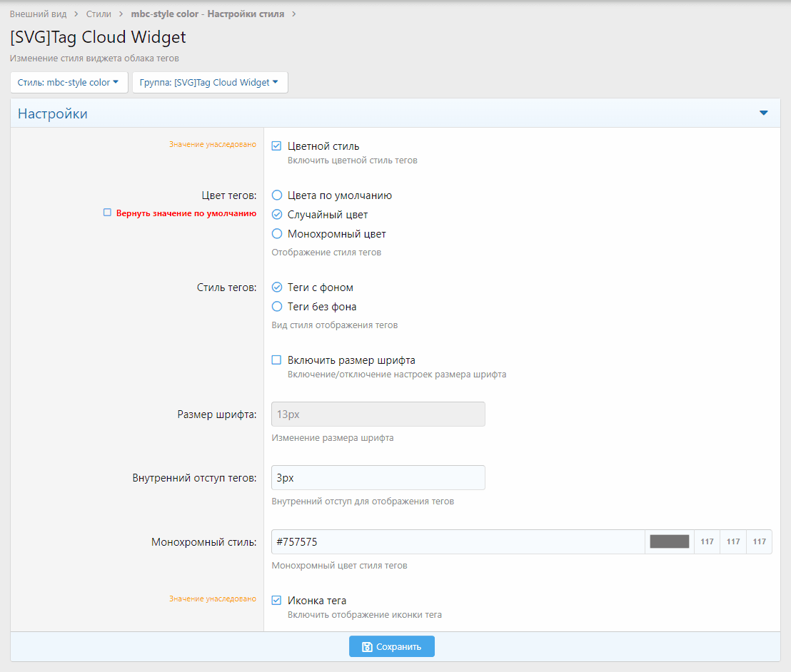
Task: Click the Монохромный стиль hex color field
Action: pyautogui.click(x=457, y=542)
